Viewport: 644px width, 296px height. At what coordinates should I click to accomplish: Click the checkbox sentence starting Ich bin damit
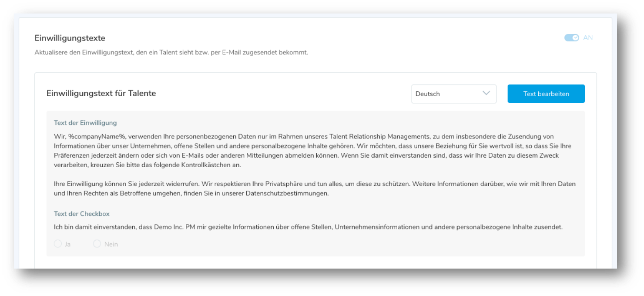pyautogui.click(x=308, y=227)
